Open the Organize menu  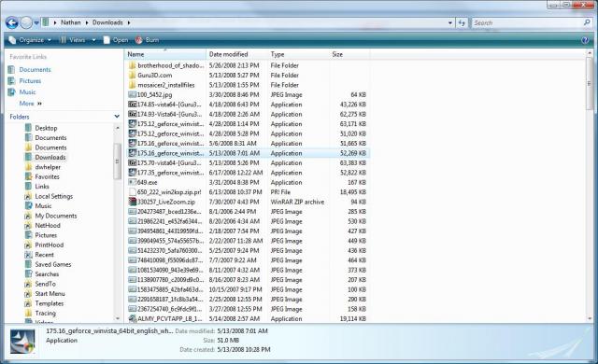pyautogui.click(x=30, y=40)
